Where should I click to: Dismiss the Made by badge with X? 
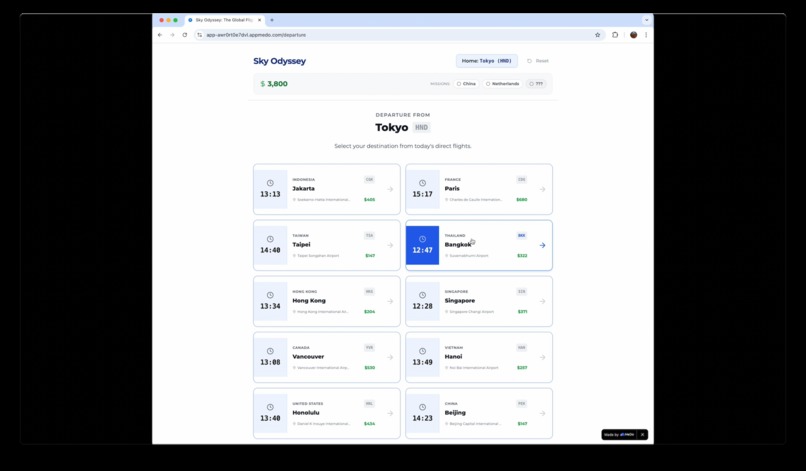tap(642, 434)
